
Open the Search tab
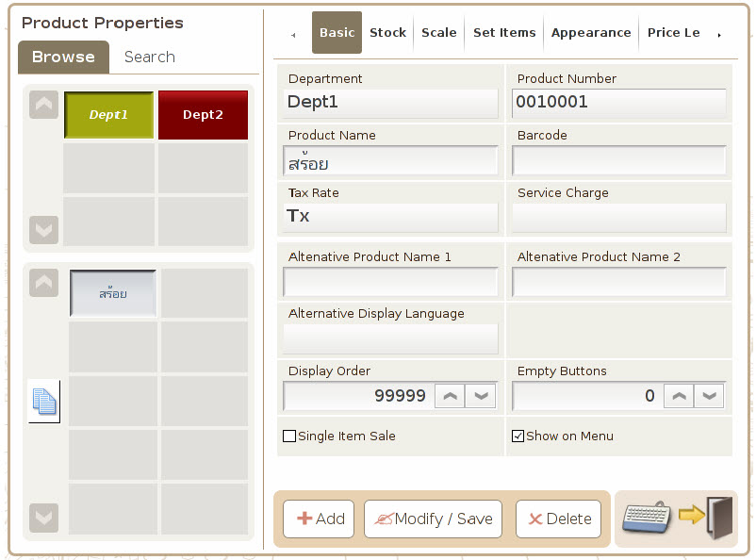pos(150,57)
